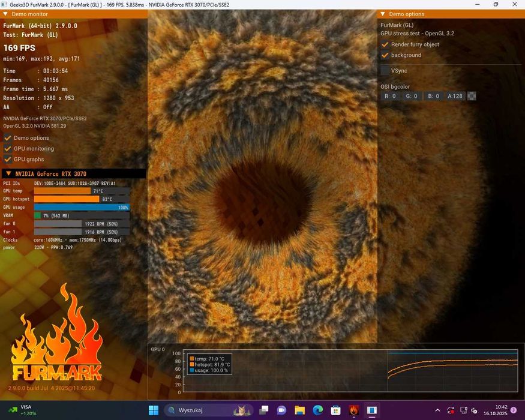This screenshot has height=420, width=525.
Task: Click the GPU temp 71°C bar
Action: 82,191
